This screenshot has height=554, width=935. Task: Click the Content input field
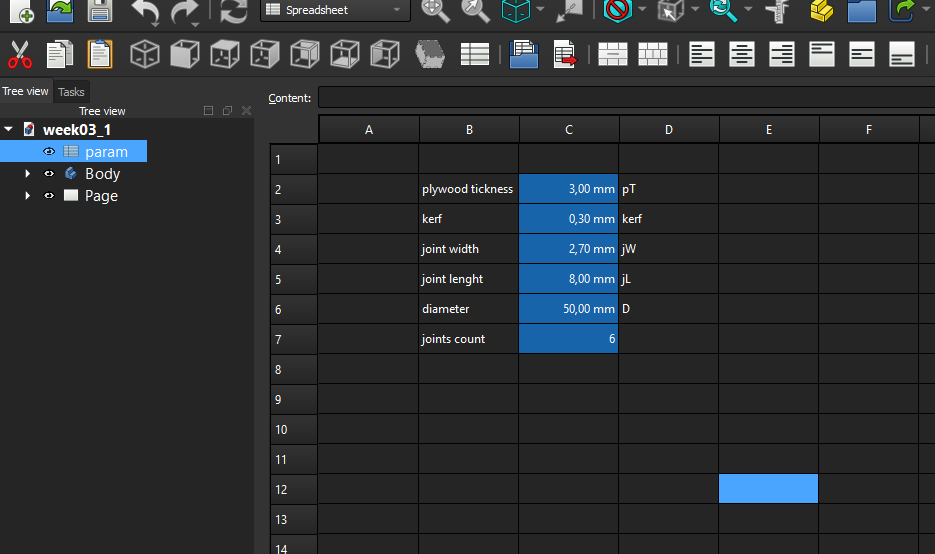click(626, 97)
